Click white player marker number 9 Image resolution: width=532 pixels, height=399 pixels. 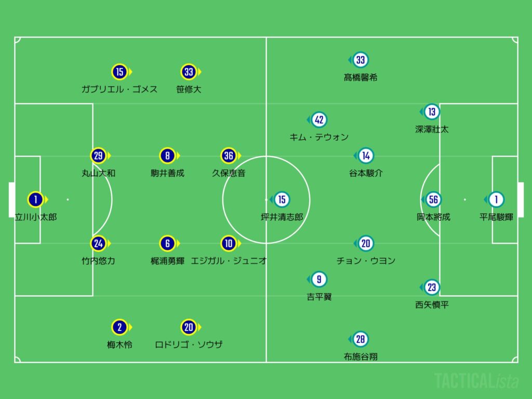tap(319, 280)
